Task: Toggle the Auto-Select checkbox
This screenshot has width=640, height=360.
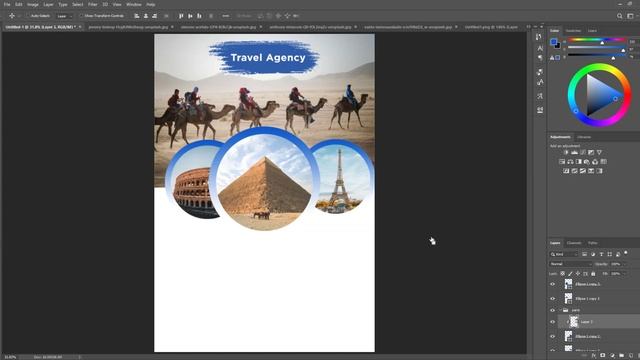Action: (28, 16)
